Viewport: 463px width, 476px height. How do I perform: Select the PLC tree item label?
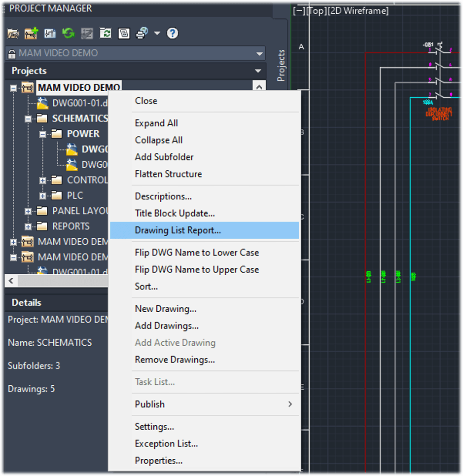click(x=75, y=195)
